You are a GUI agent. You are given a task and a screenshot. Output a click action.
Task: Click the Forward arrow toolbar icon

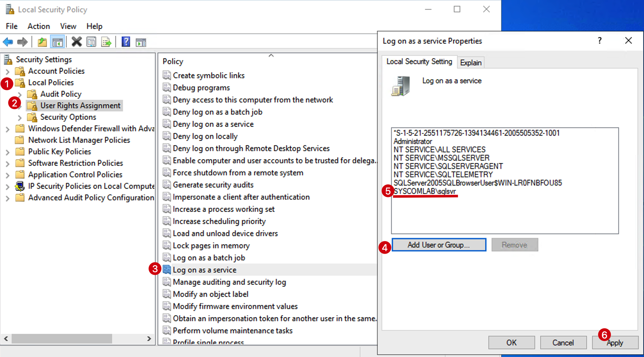coord(22,42)
